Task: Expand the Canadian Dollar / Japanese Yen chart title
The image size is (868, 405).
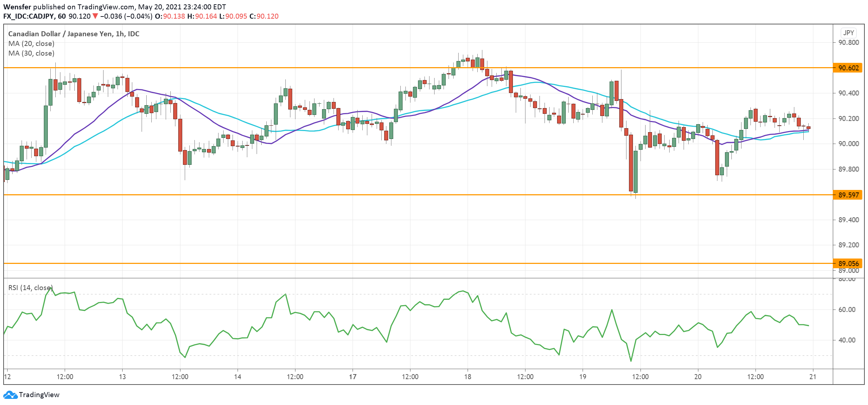Action: coord(73,34)
